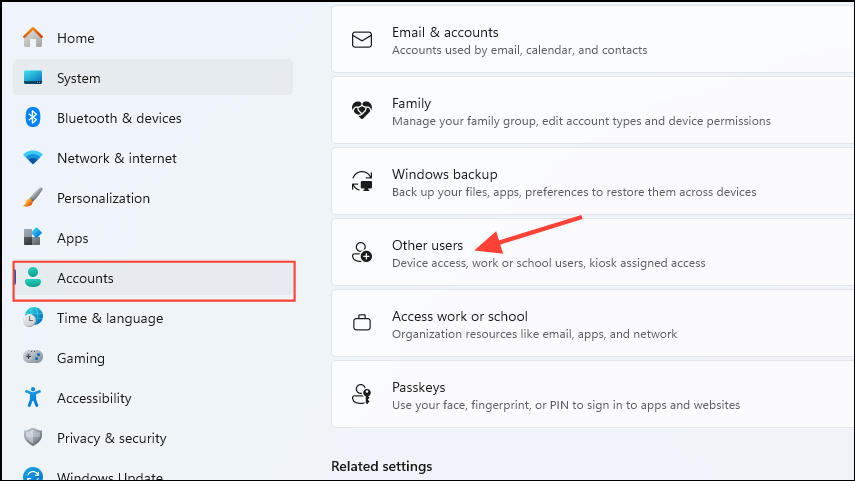Select Accounts in the sidebar
The height and width of the screenshot is (481, 855).
coord(153,278)
